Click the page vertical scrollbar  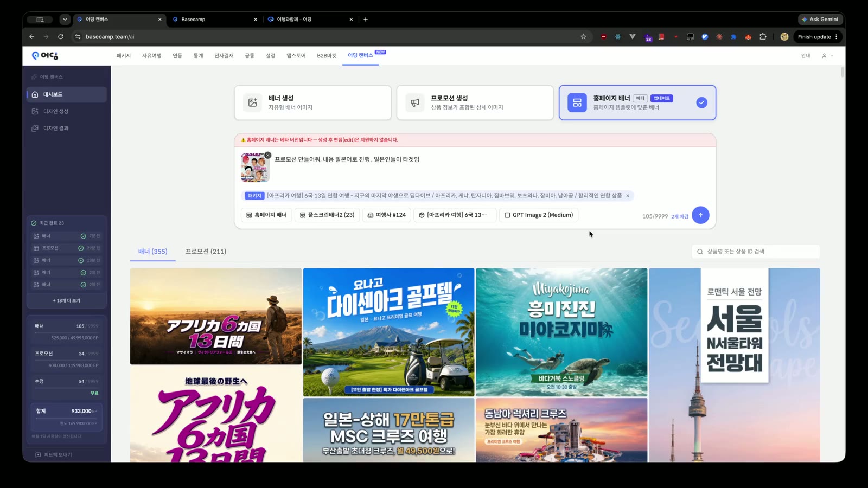click(843, 72)
